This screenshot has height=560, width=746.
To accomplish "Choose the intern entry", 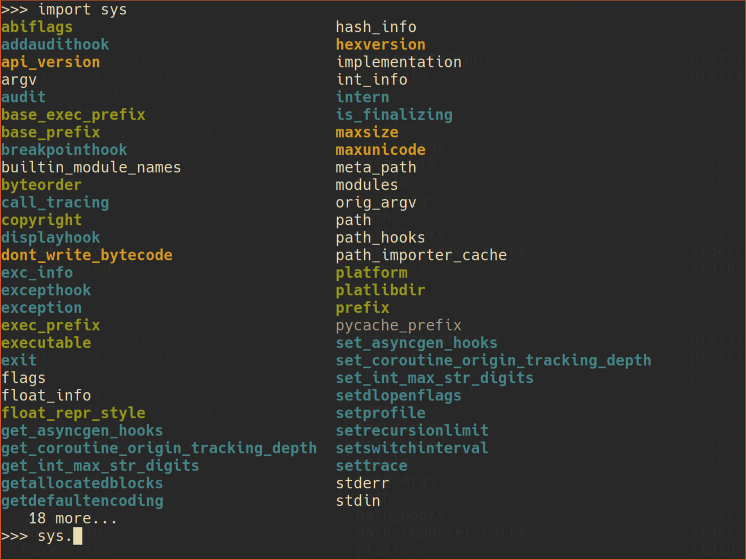I will (x=362, y=97).
